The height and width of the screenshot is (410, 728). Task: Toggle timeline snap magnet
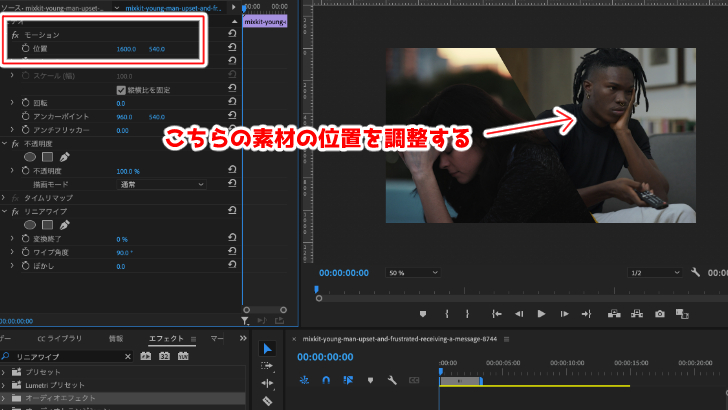coord(326,380)
